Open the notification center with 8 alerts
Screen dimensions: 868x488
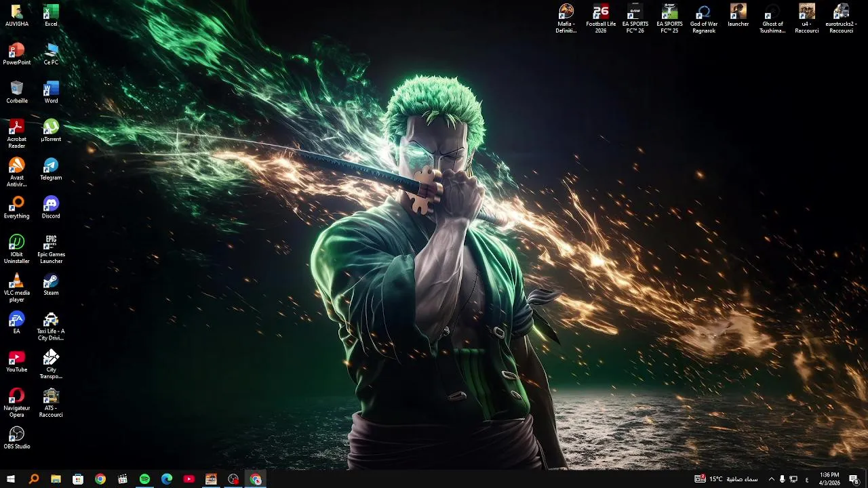(854, 479)
